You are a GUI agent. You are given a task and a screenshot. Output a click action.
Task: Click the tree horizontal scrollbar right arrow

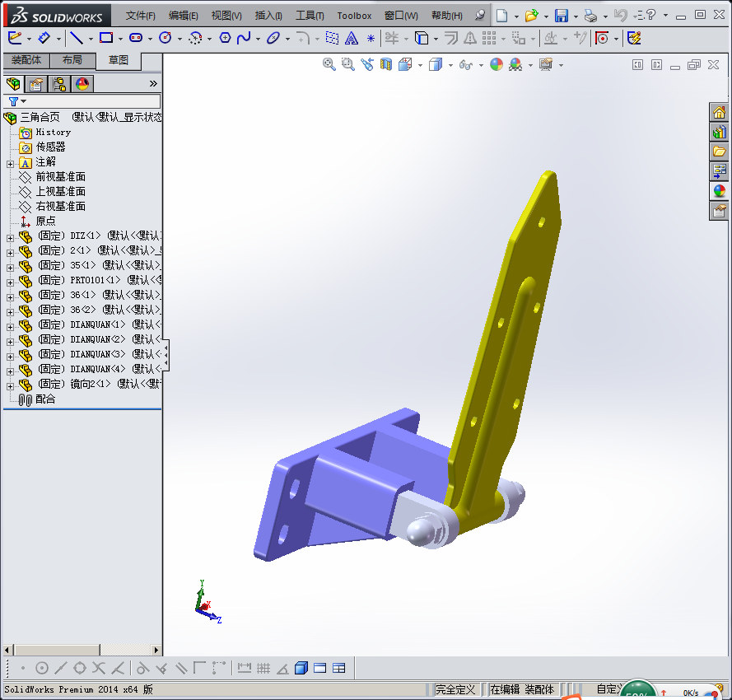pyautogui.click(x=156, y=650)
